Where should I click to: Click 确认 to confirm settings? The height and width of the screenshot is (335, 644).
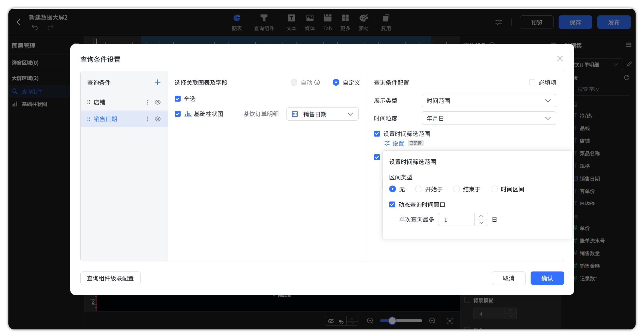pos(547,278)
